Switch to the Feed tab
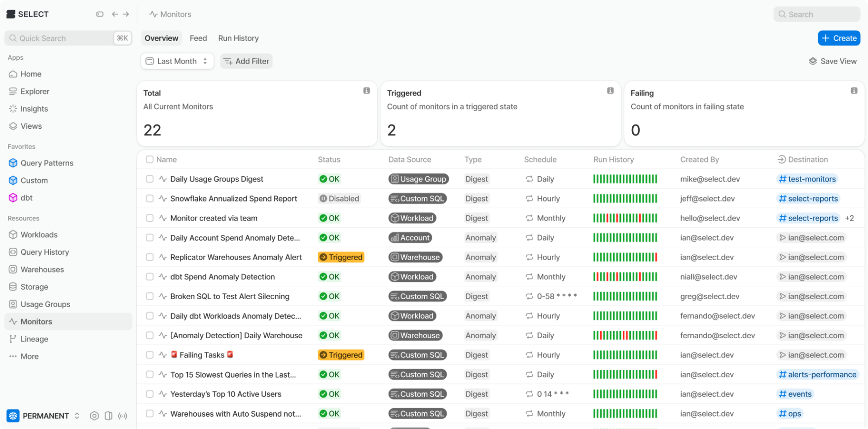The height and width of the screenshot is (429, 868). coord(198,38)
